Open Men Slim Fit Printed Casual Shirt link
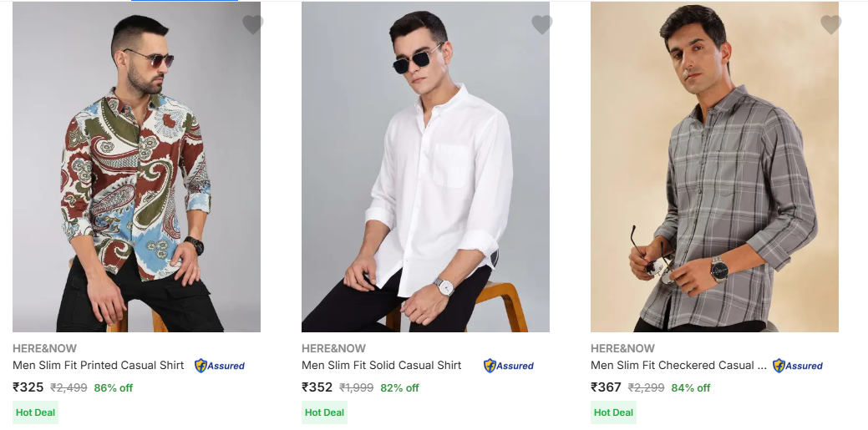Image resolution: width=868 pixels, height=430 pixels. point(99,366)
